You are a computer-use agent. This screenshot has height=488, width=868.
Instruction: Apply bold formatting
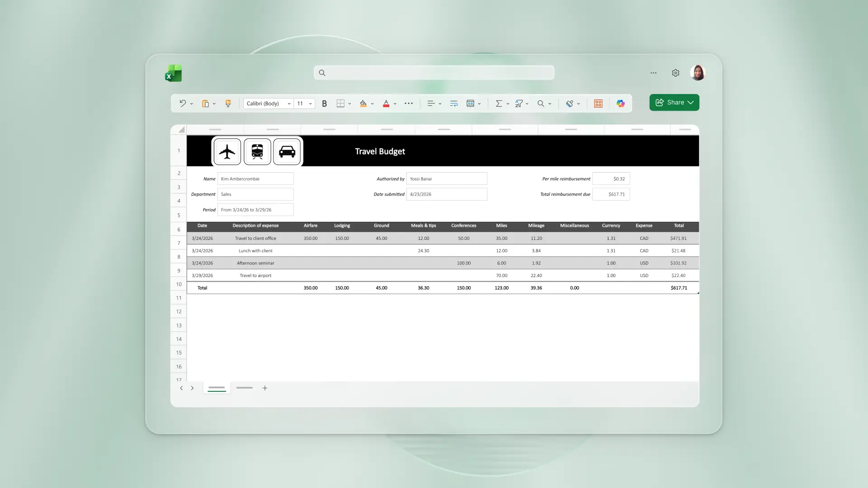click(324, 103)
